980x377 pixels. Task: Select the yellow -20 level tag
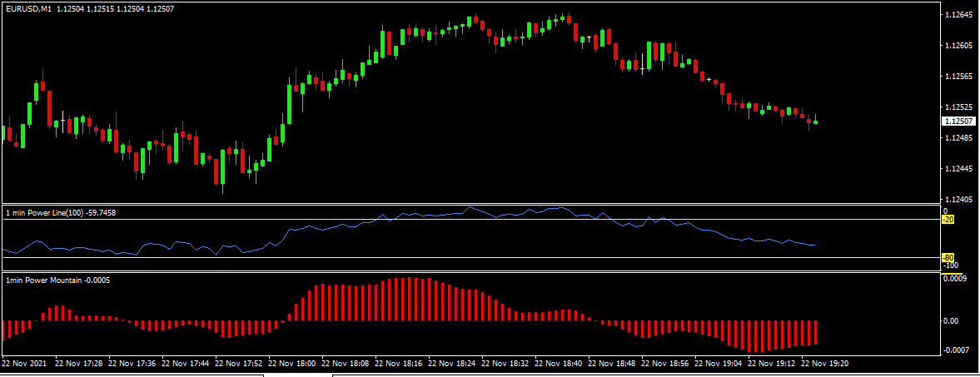point(948,220)
